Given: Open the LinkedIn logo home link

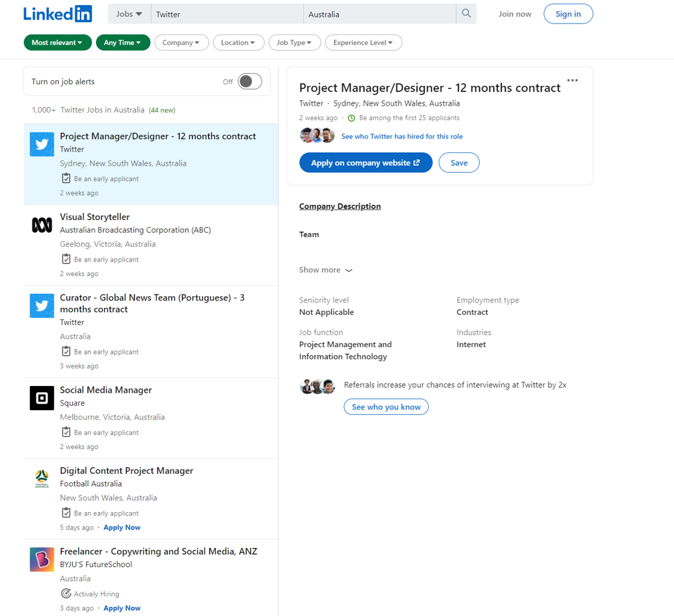Looking at the screenshot, I should (58, 14).
